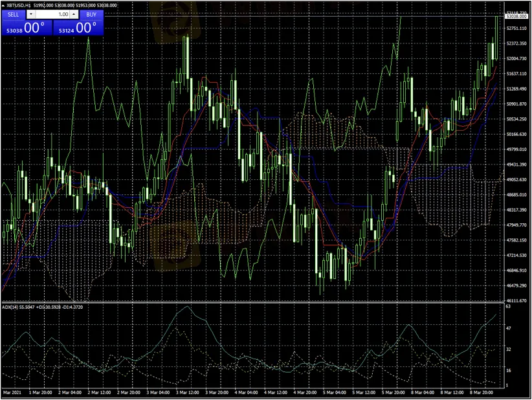Click the 53038 sell price tile
The image size is (532, 400).
point(26,28)
